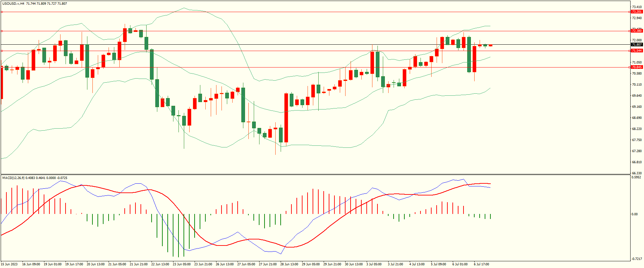Click the 3 Jul 05:00 time label
The height and width of the screenshot is (268, 644).
pyautogui.click(x=374, y=264)
